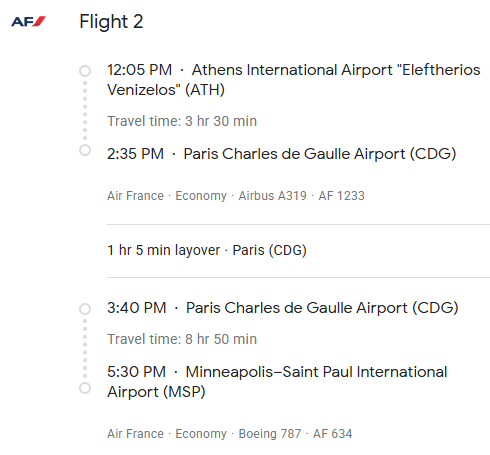Click the AF 1233 flight number
The image size is (490, 455).
click(341, 196)
